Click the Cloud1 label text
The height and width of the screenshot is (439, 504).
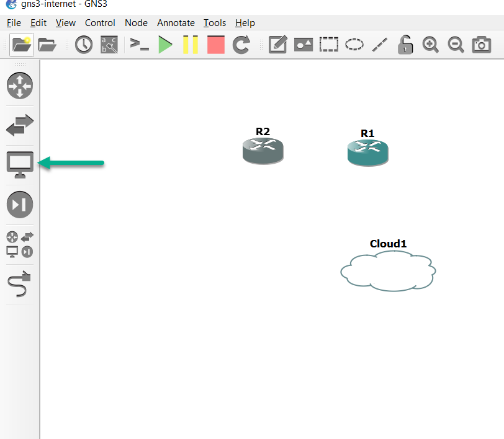click(x=389, y=244)
